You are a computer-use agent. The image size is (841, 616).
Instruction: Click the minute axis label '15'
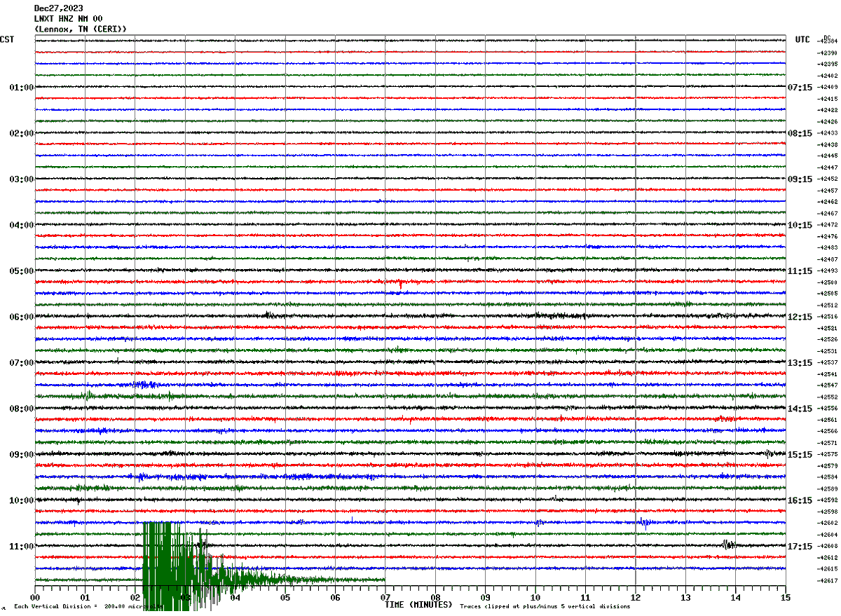[786, 598]
